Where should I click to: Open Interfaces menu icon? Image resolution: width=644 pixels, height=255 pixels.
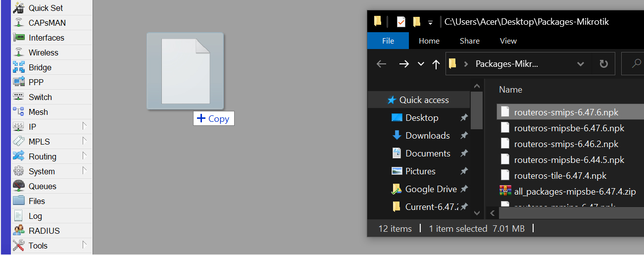(x=19, y=38)
